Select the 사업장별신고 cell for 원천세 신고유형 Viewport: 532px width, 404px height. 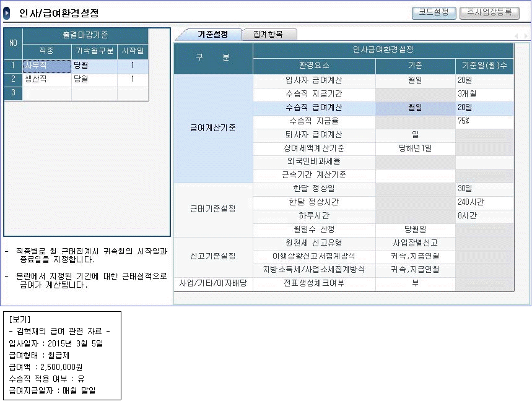pyautogui.click(x=415, y=243)
